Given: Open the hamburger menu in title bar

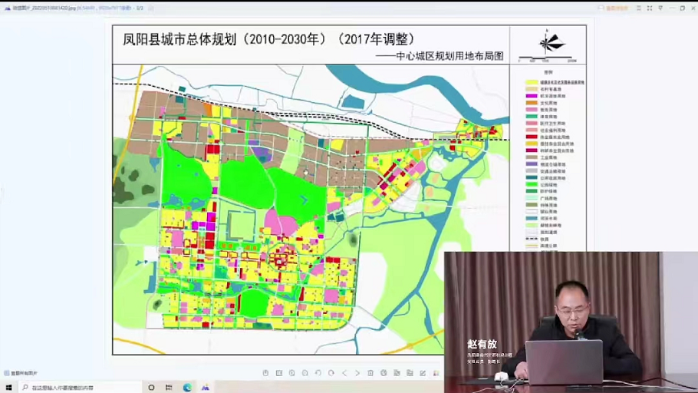Looking at the screenshot, I should 639,8.
